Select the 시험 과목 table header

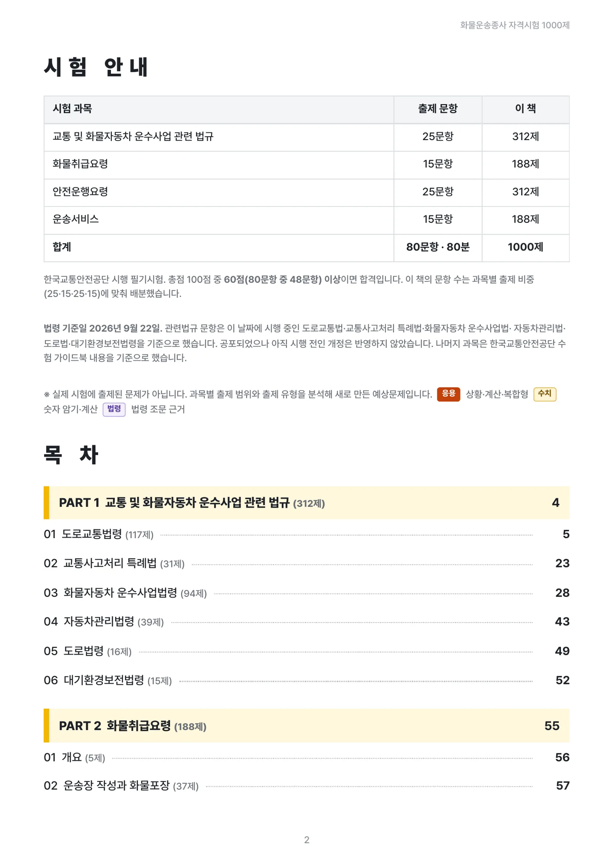(219, 110)
